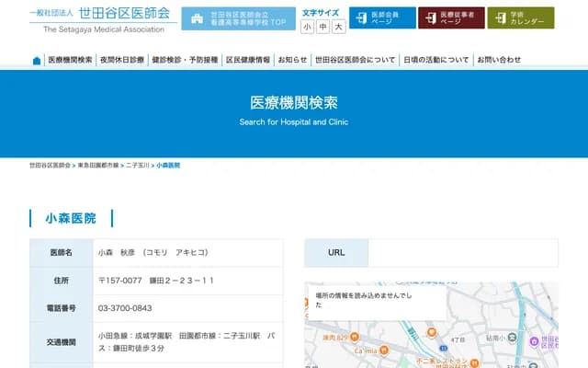Set text size to 中 (medium)
This screenshot has height=368, width=588.
tap(322, 27)
